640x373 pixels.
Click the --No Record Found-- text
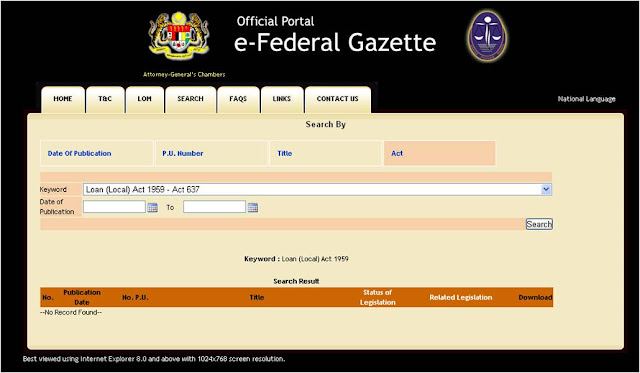point(71,313)
